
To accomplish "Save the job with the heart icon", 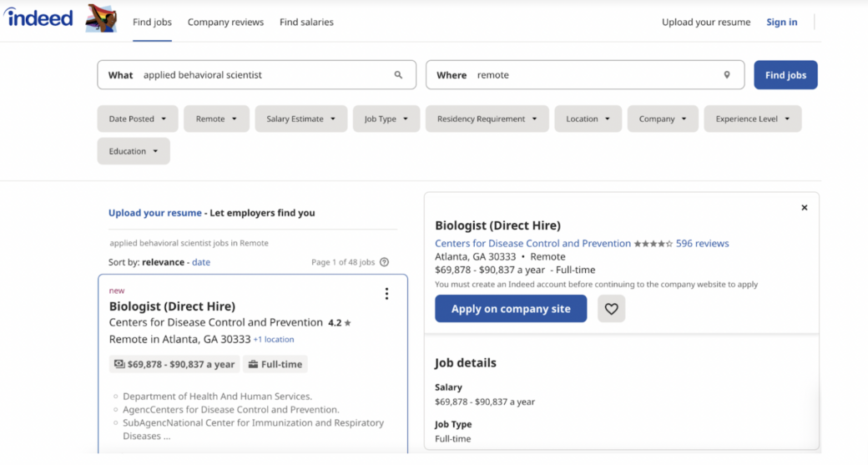I will coord(611,309).
